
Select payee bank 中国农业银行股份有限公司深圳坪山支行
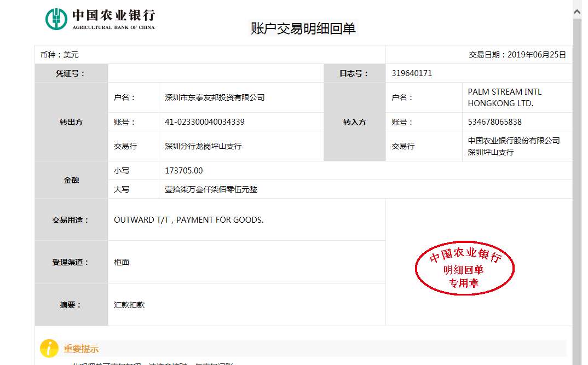(514, 146)
